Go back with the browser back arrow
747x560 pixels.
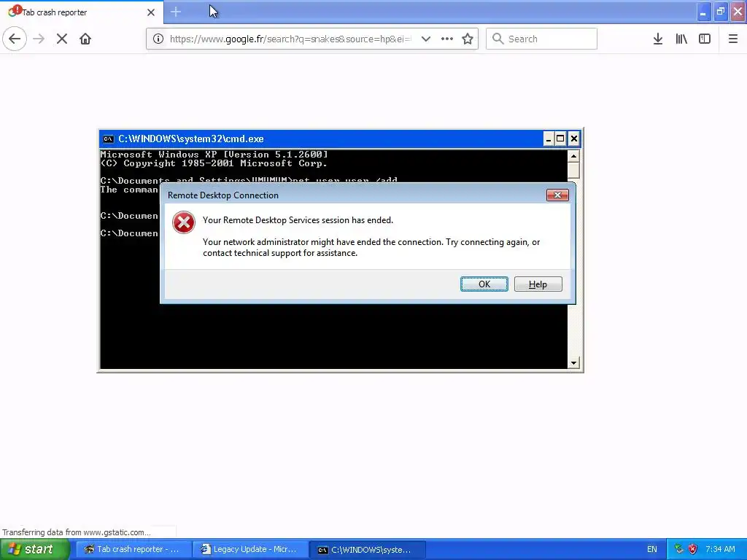15,39
